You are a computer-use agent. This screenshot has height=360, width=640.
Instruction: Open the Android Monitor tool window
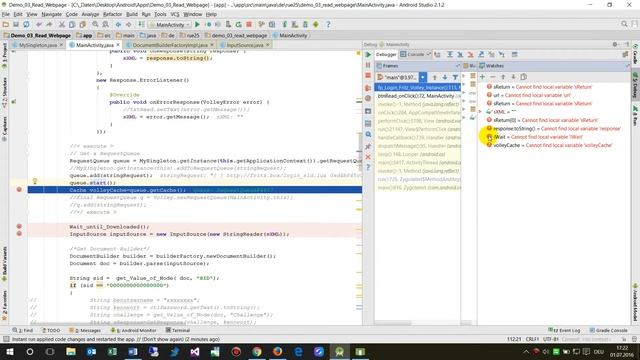click(134, 330)
